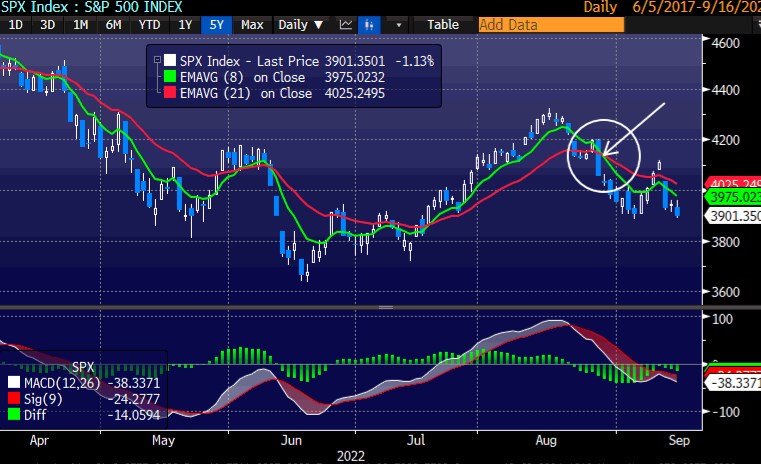The image size is (761, 464).
Task: Click the 3800 price axis label
Action: click(726, 242)
